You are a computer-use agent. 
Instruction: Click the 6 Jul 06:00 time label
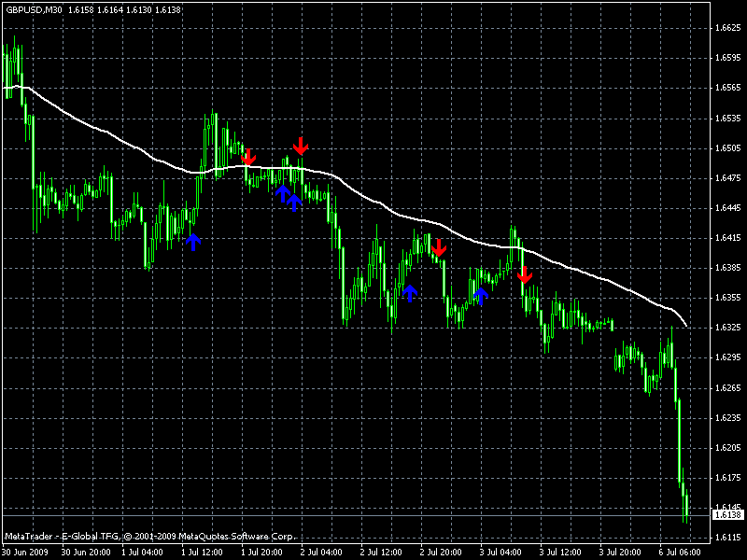click(x=680, y=553)
